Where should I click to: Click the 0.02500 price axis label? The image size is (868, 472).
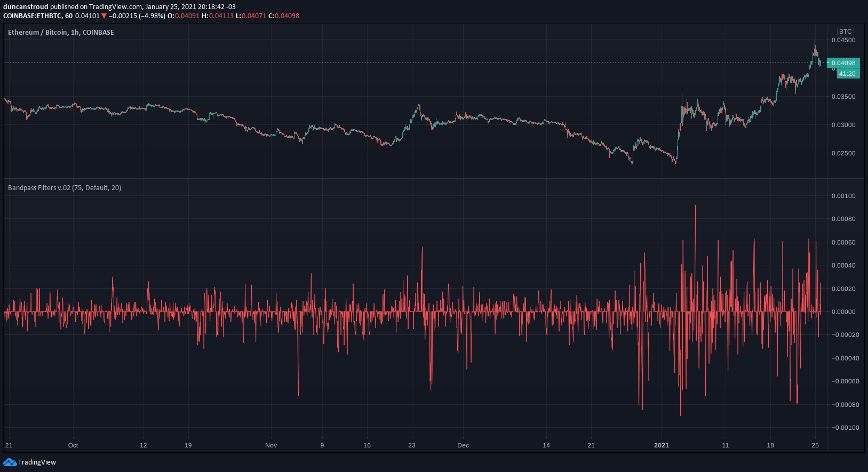[x=843, y=153]
